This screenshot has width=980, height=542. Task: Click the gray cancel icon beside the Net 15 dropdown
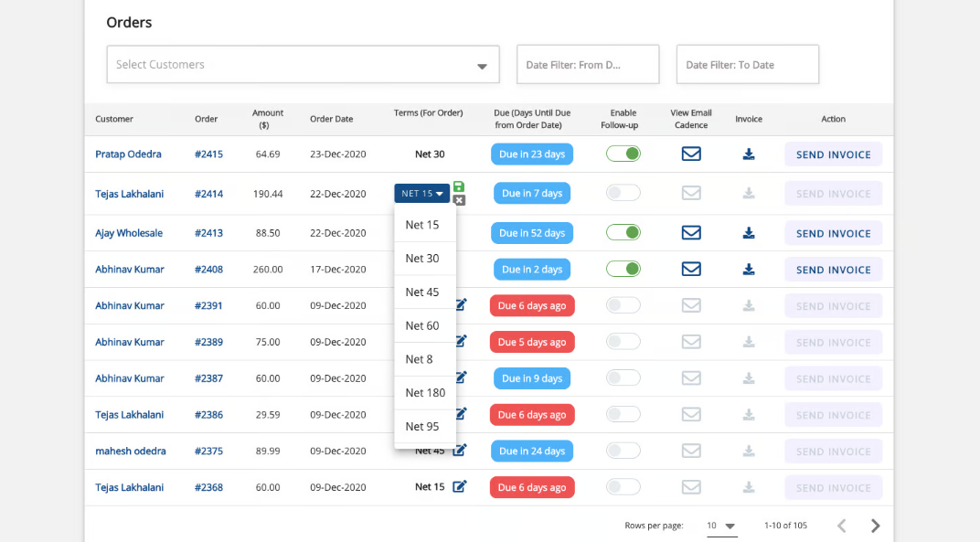coord(459,200)
